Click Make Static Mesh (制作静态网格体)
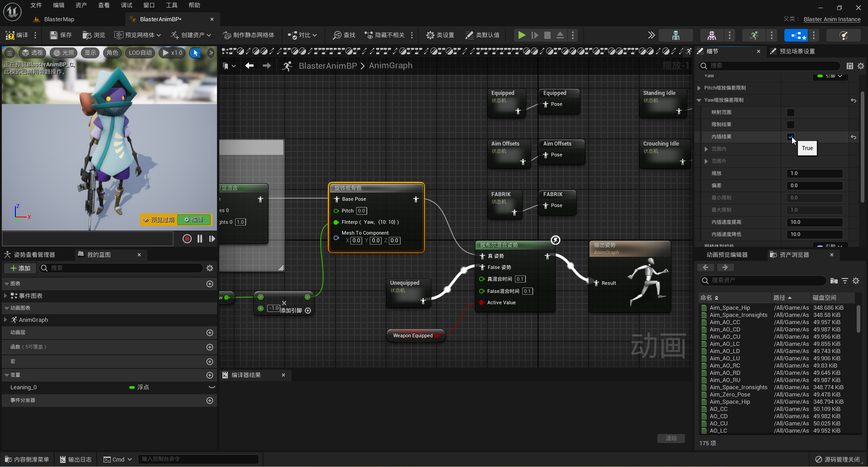 [x=249, y=35]
